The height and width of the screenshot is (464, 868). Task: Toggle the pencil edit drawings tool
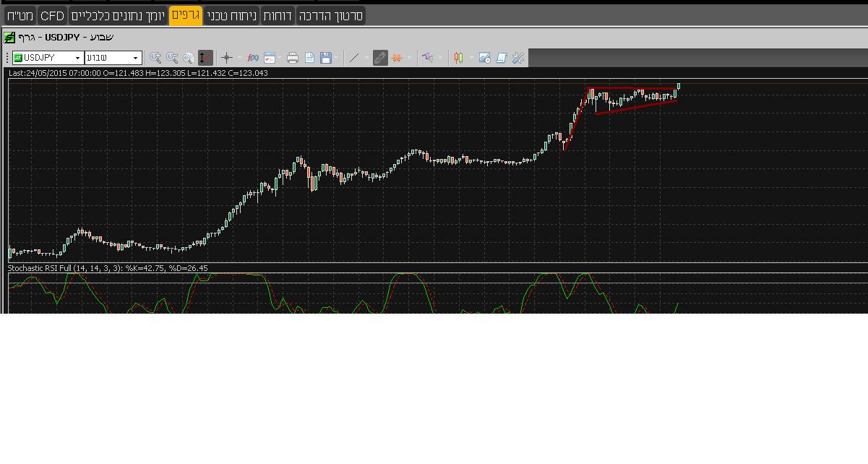pyautogui.click(x=380, y=58)
